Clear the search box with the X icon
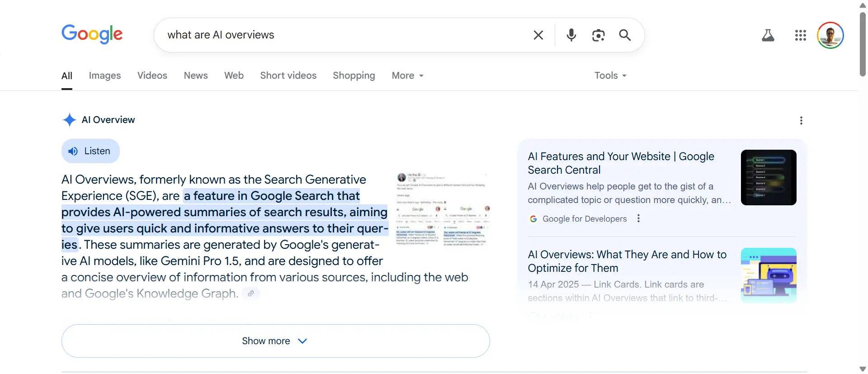Viewport: 868px width, 374px height. click(538, 35)
